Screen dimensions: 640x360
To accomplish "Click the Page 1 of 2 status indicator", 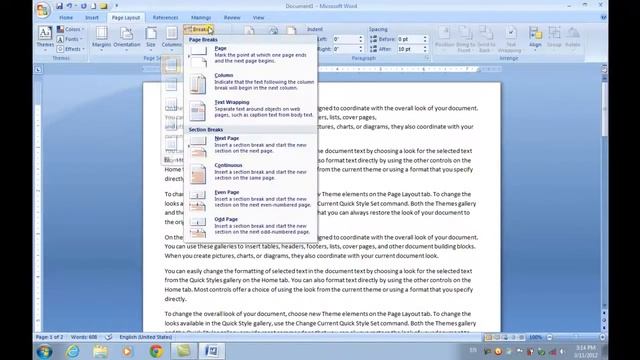I will coord(49,338).
